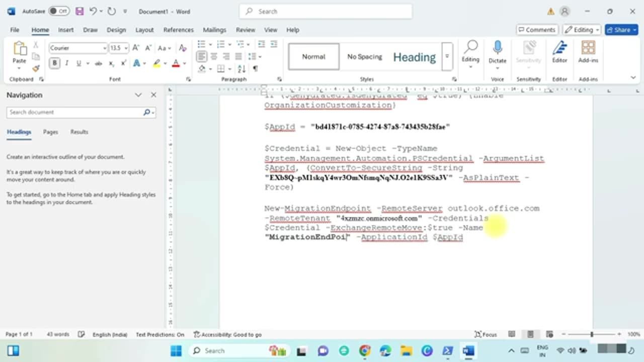Open Windows Start menu

[x=176, y=350]
